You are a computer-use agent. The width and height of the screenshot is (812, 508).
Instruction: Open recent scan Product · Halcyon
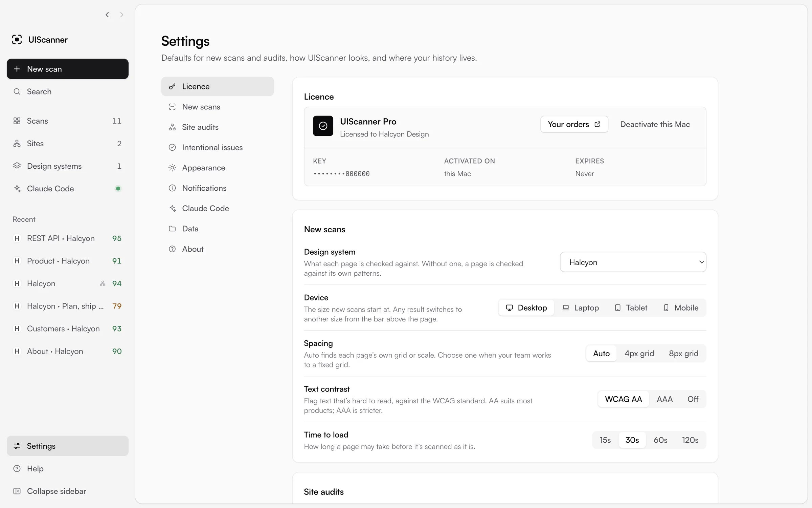67,261
